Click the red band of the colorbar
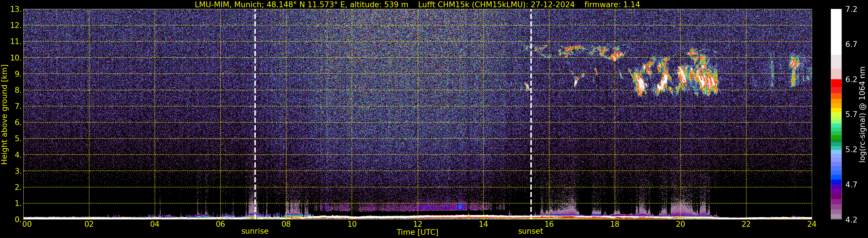Viewport: 868px width, 238px height. (x=836, y=86)
